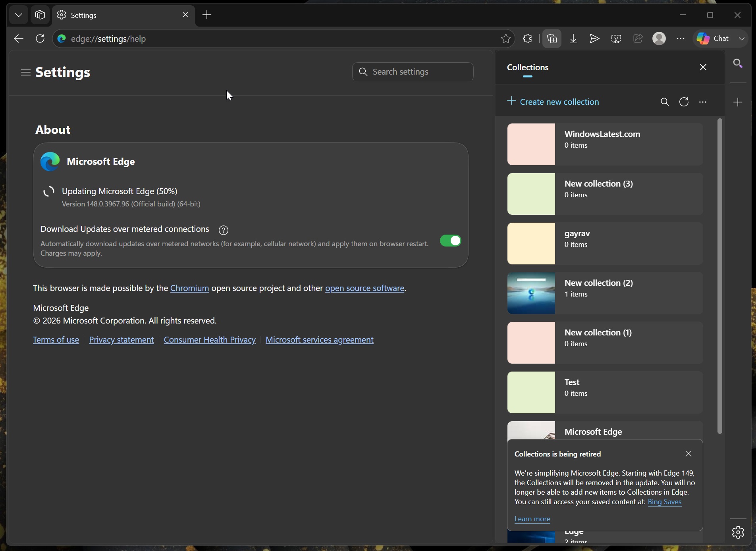Open the Bing Saves link
This screenshot has height=551, width=756.
(x=665, y=503)
